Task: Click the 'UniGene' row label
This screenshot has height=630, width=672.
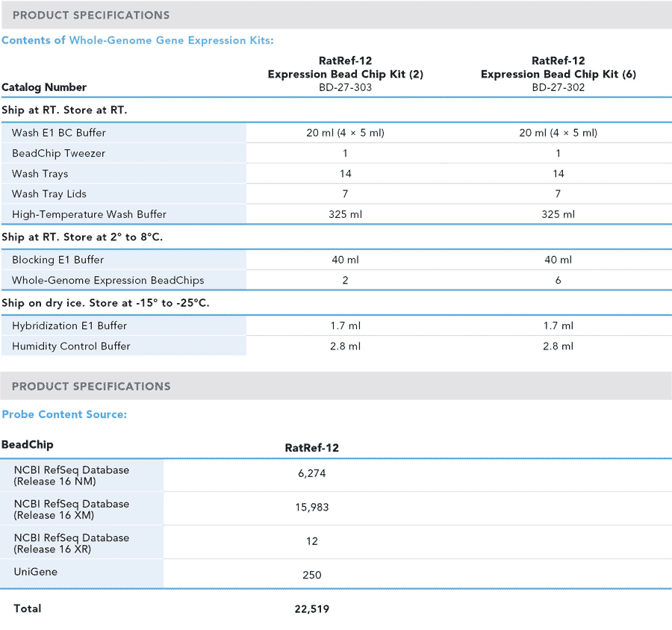Action: tap(36, 572)
